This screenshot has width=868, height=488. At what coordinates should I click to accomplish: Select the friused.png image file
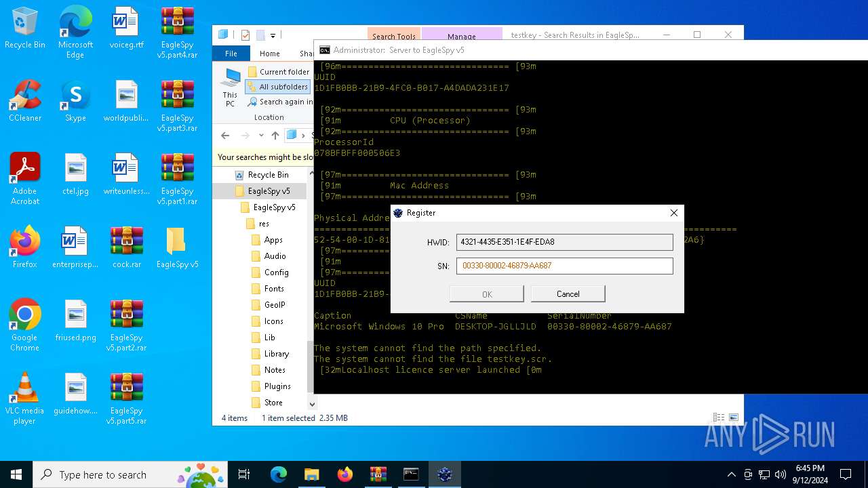[75, 321]
